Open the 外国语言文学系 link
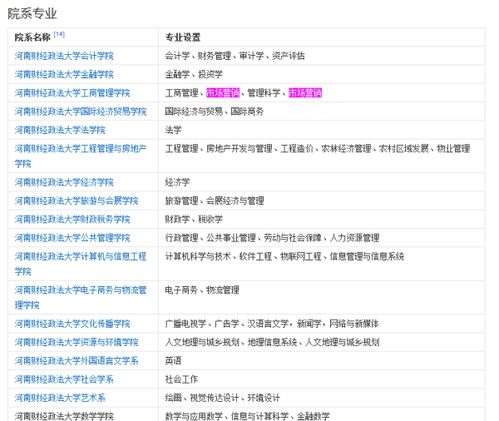 click(76, 361)
